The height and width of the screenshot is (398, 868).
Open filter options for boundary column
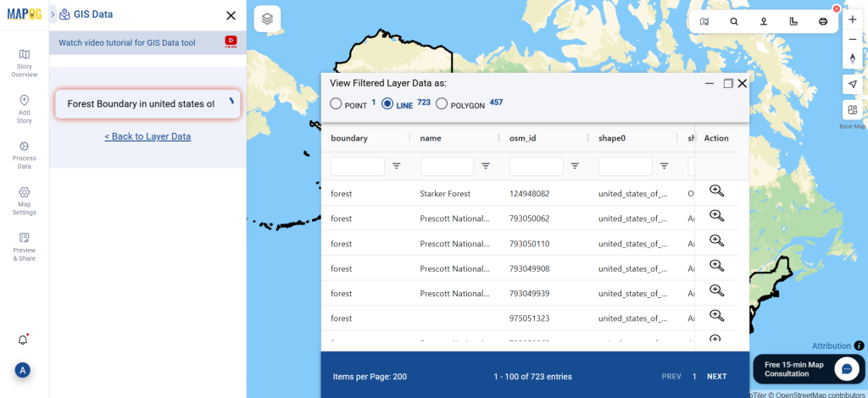(397, 166)
